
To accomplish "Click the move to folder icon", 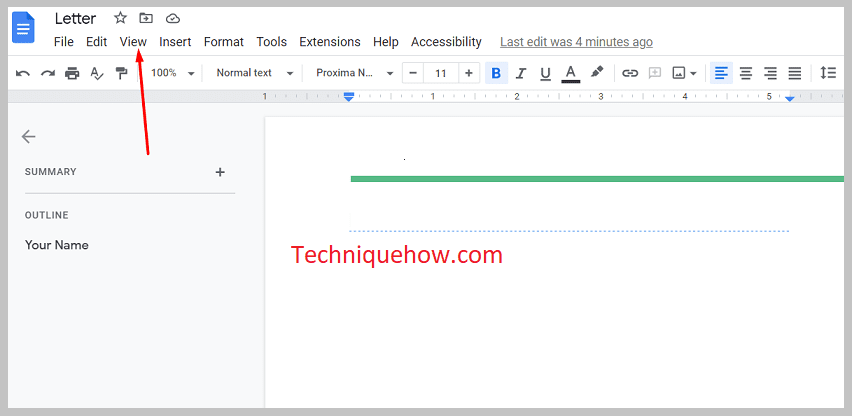I will (146, 18).
